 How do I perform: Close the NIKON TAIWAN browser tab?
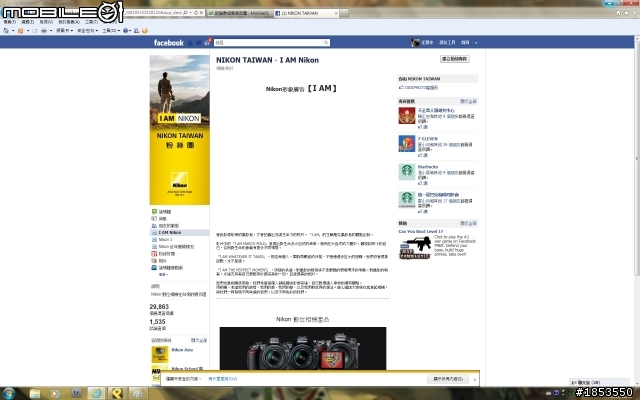coord(336,13)
